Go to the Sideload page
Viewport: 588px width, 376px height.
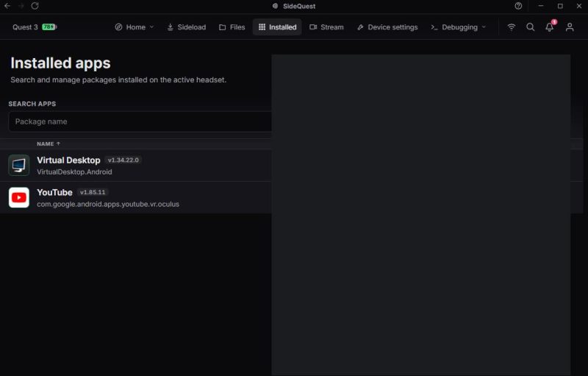[187, 27]
